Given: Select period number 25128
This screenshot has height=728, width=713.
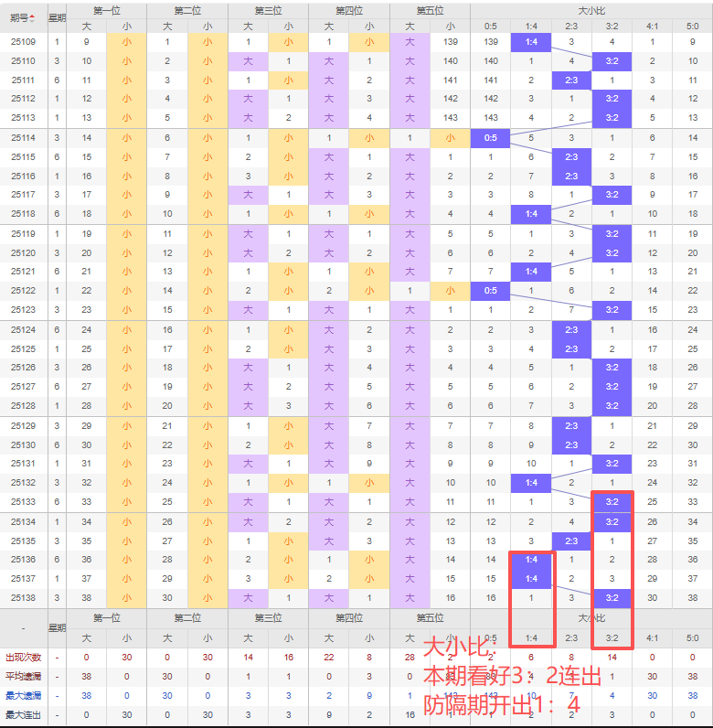Looking at the screenshot, I should click(23, 406).
